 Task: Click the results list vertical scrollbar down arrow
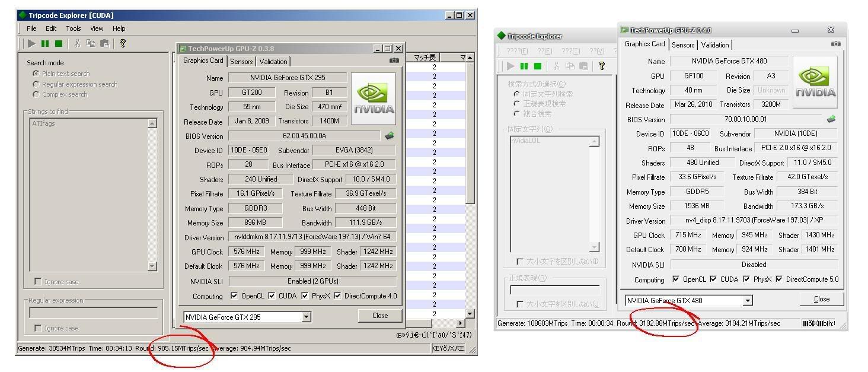point(470,314)
